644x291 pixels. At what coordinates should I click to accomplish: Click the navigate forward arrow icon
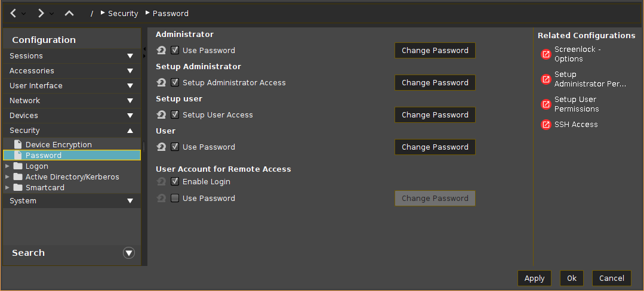point(41,13)
